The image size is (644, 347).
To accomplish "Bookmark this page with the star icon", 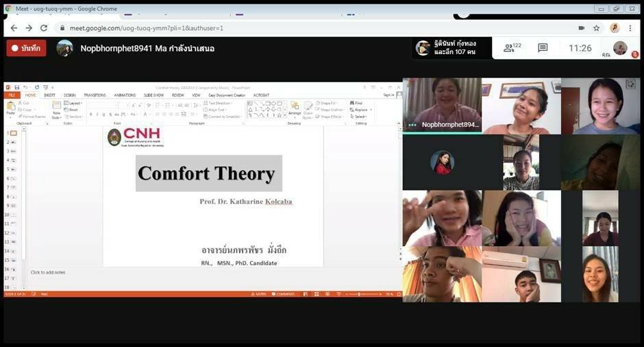I will point(597,28).
